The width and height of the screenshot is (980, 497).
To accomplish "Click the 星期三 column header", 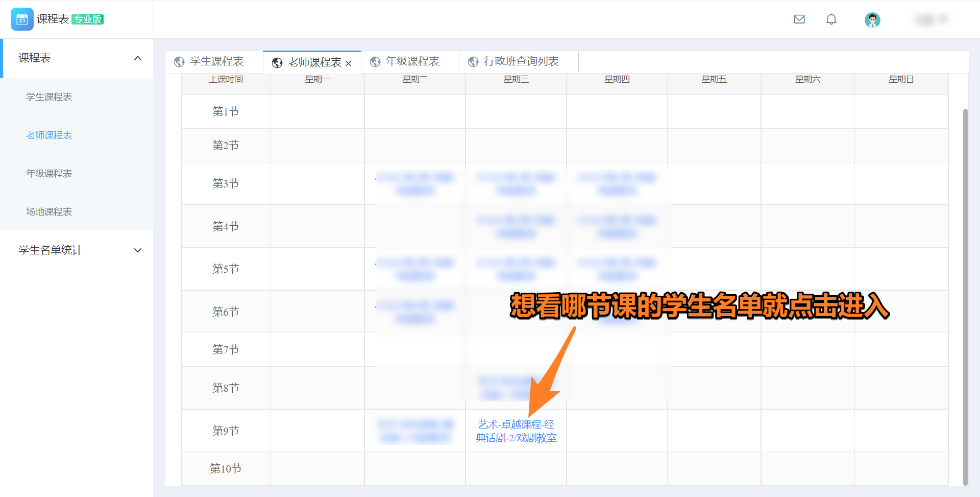I will (x=516, y=80).
